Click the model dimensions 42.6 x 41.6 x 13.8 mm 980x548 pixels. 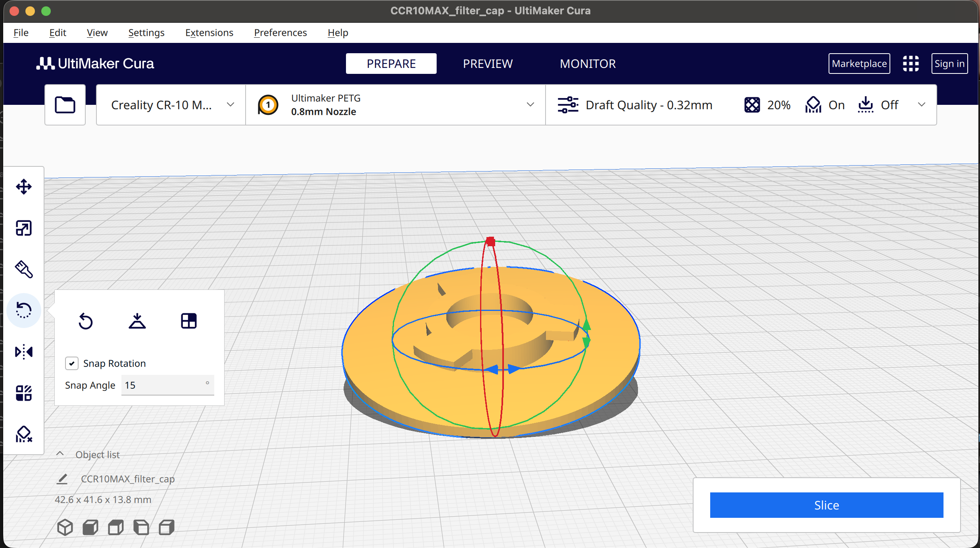tap(103, 500)
